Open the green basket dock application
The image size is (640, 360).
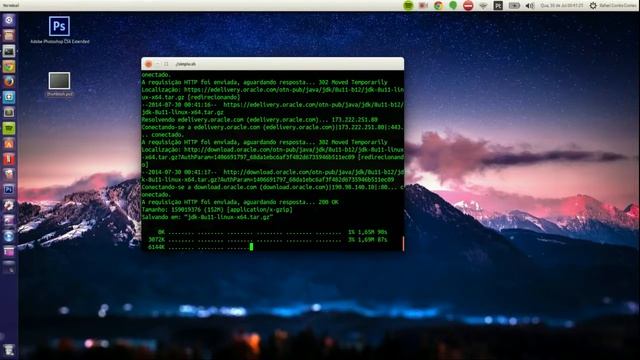tap(9, 128)
